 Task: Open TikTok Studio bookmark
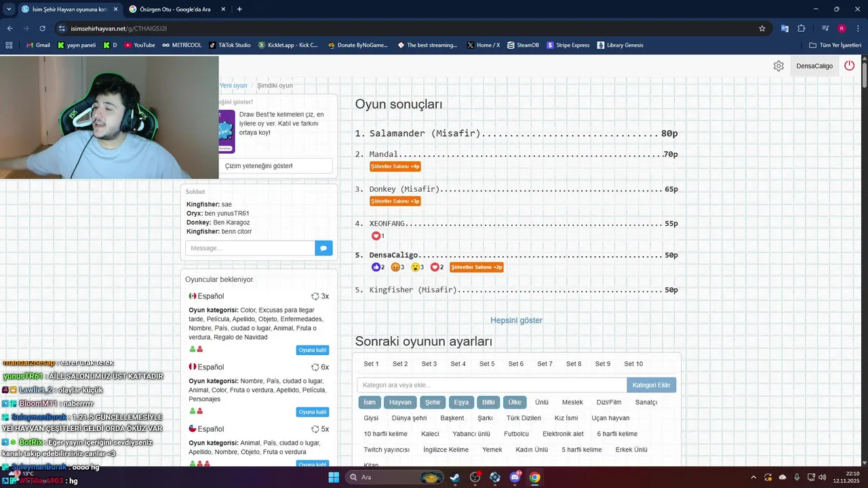(230, 45)
